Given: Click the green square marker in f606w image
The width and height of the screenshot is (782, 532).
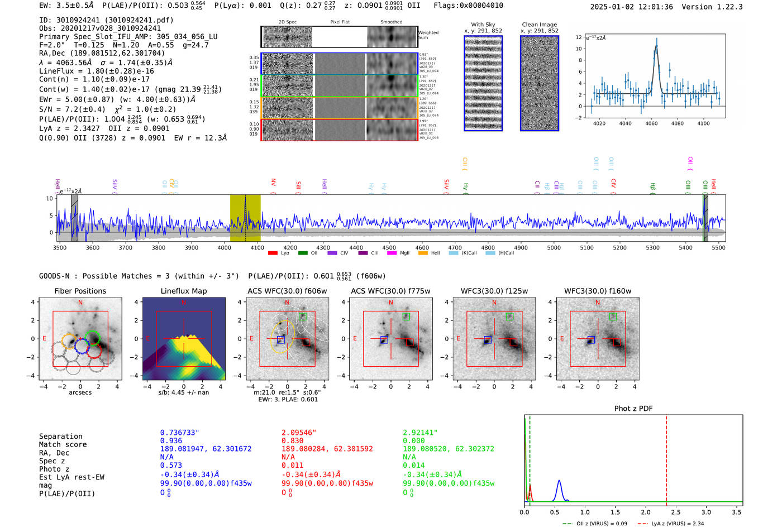Looking at the screenshot, I should tap(303, 316).
